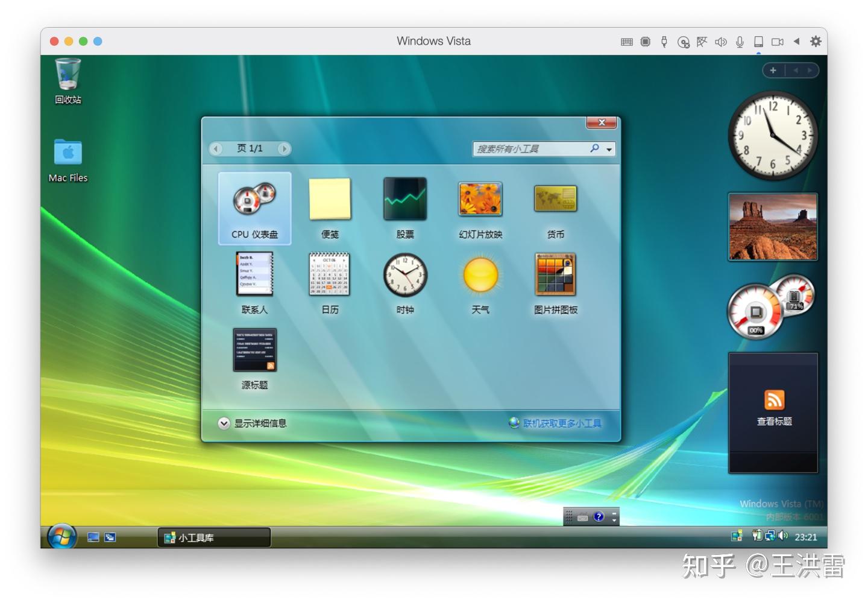
Task: Select the 联系人 contacts gadget
Action: (x=254, y=284)
